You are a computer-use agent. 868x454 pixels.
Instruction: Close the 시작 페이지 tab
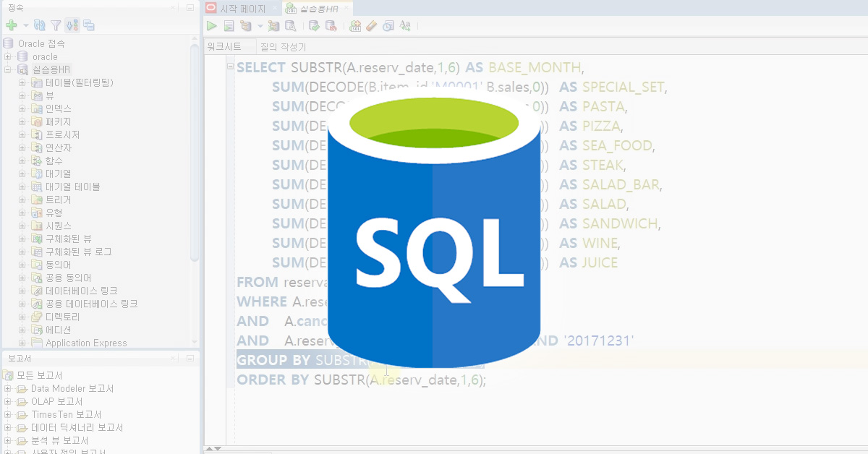(x=273, y=8)
